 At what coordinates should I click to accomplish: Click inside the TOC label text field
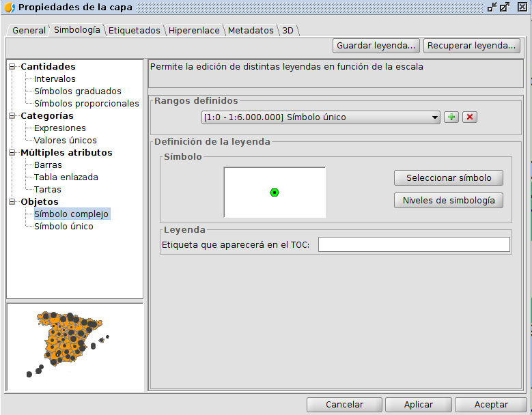pyautogui.click(x=414, y=244)
